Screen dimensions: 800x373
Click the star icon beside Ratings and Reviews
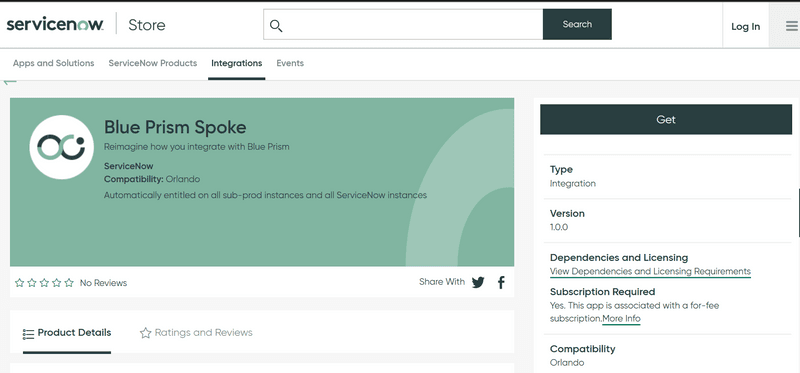tap(145, 333)
